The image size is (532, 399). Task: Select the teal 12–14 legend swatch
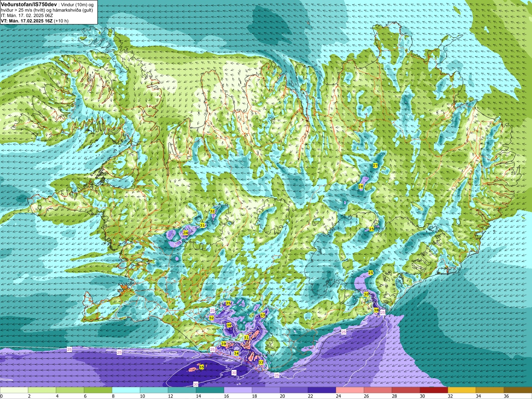point(182,390)
